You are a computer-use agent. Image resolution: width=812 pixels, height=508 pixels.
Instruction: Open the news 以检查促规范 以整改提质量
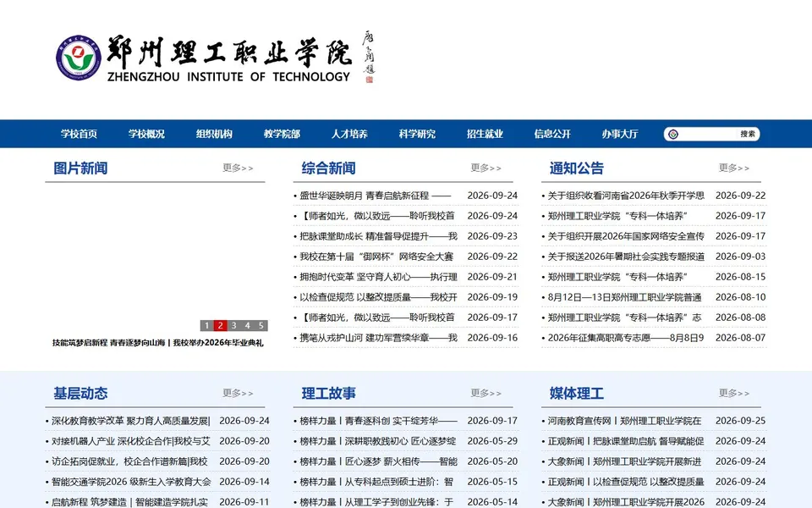point(379,297)
